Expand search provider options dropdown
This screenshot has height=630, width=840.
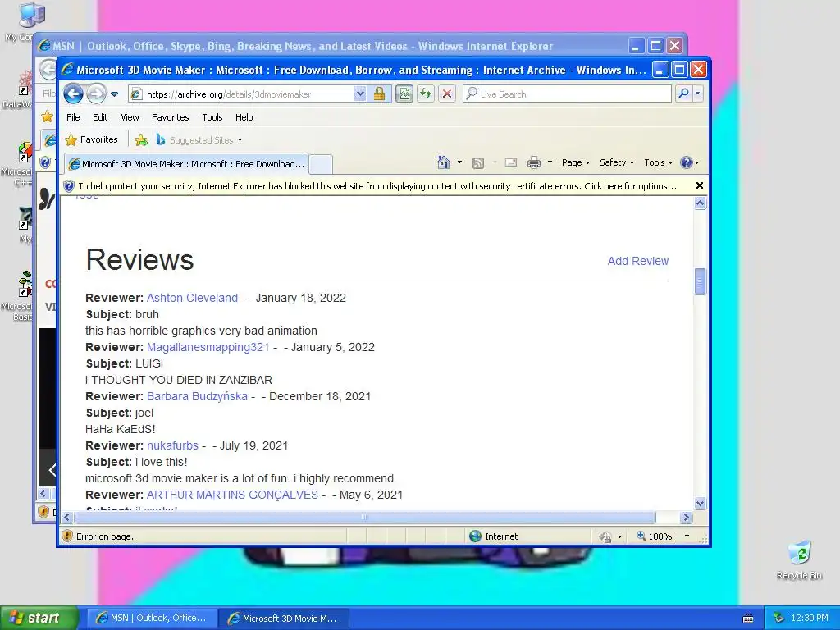[697, 94]
